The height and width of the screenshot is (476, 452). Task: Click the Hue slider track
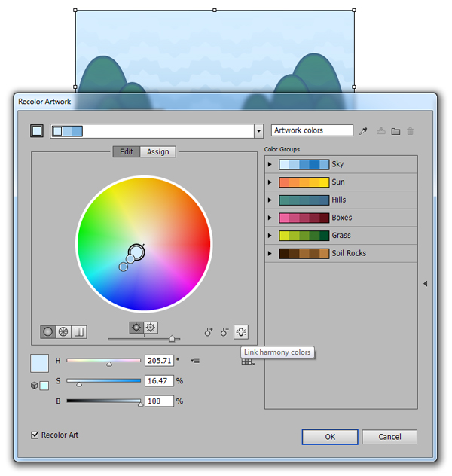click(103, 360)
